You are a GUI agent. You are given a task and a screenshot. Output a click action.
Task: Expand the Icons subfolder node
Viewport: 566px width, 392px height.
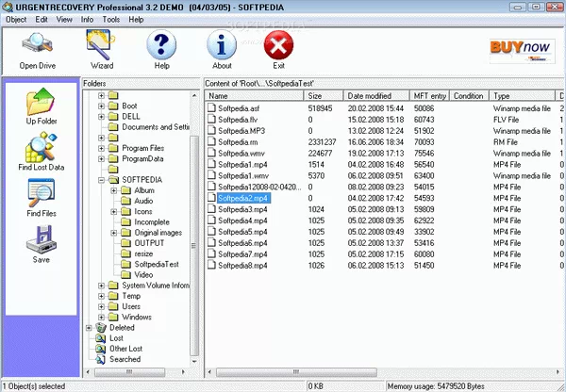click(114, 211)
